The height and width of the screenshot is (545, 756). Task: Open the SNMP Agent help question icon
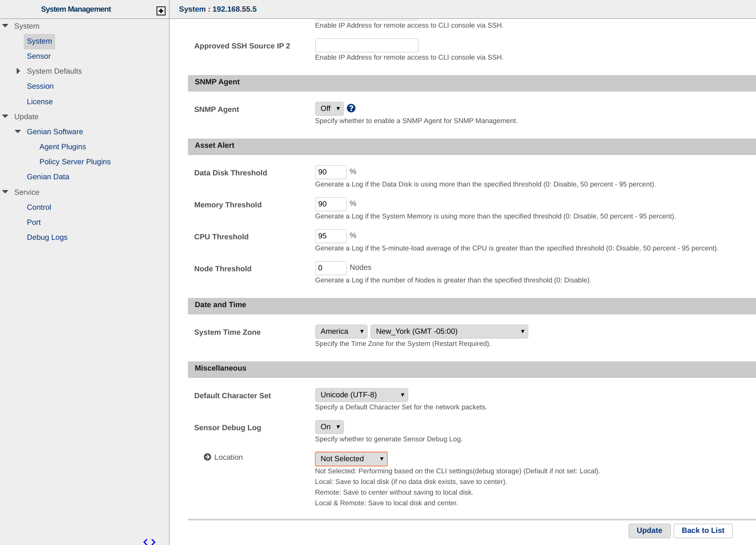(351, 109)
